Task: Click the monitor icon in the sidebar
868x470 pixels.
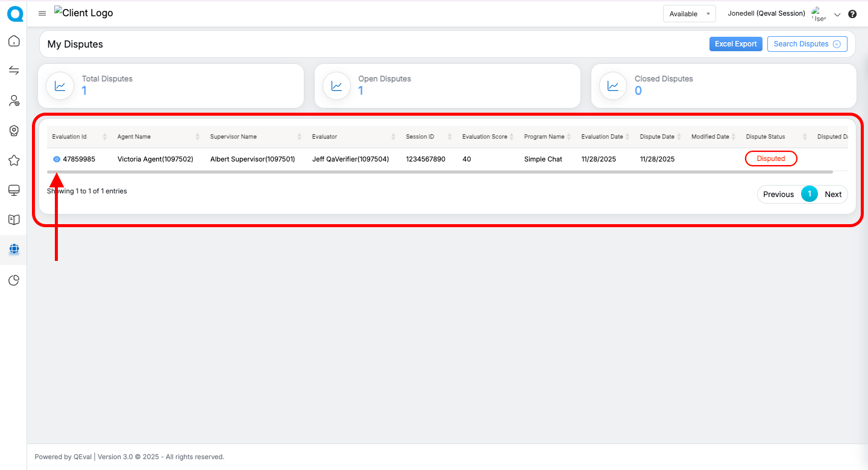Action: [x=13, y=190]
